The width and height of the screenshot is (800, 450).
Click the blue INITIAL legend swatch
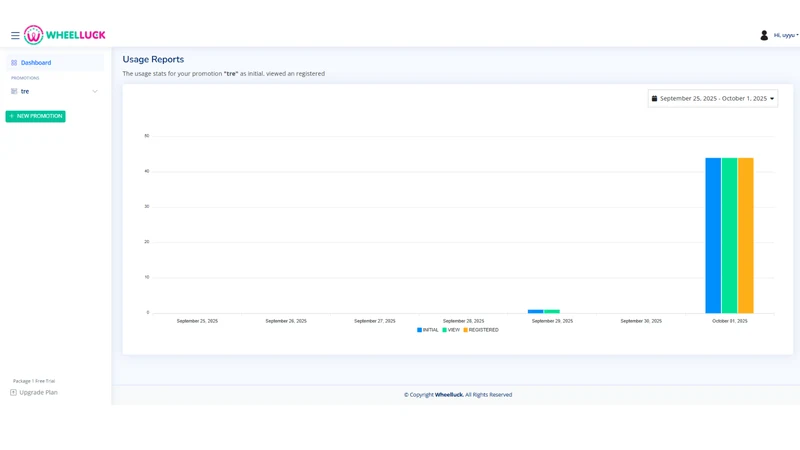pos(419,330)
